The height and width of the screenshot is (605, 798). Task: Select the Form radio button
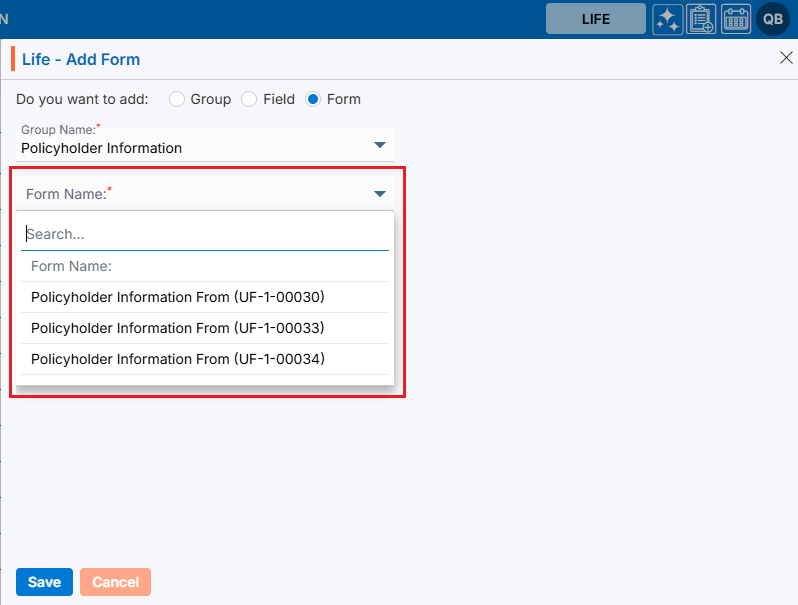click(313, 99)
